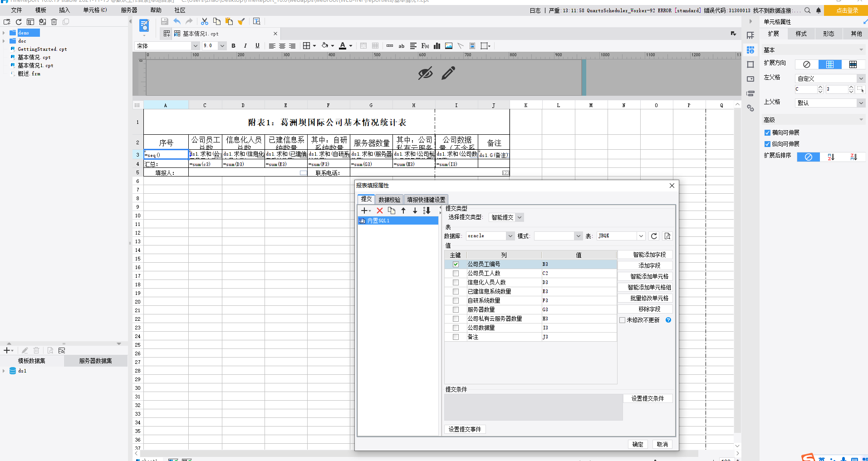The image size is (868, 461).
Task: Toggle the hidden-eye icon in the parameter pane
Action: [425, 73]
